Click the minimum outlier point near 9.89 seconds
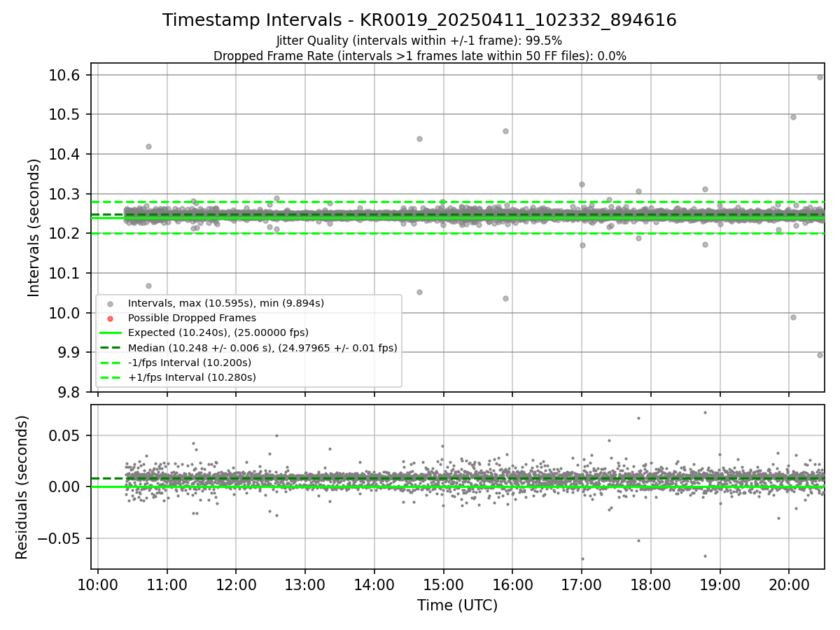 [x=820, y=355]
